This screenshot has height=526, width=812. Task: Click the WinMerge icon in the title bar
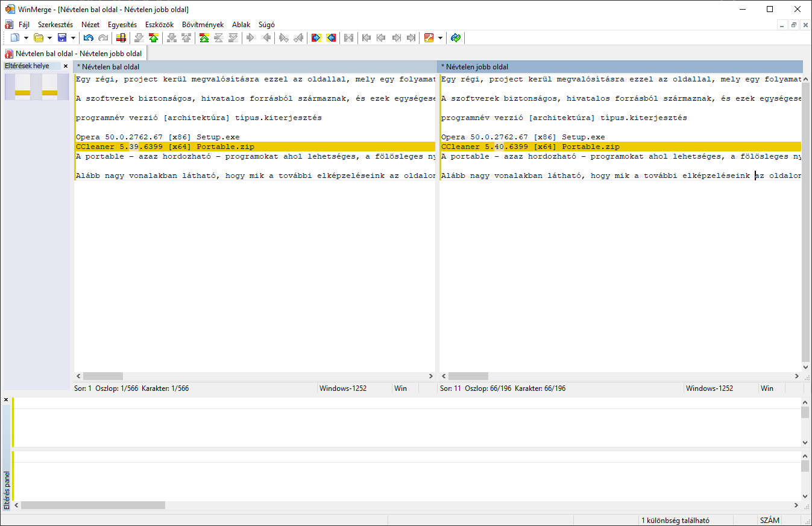10,9
